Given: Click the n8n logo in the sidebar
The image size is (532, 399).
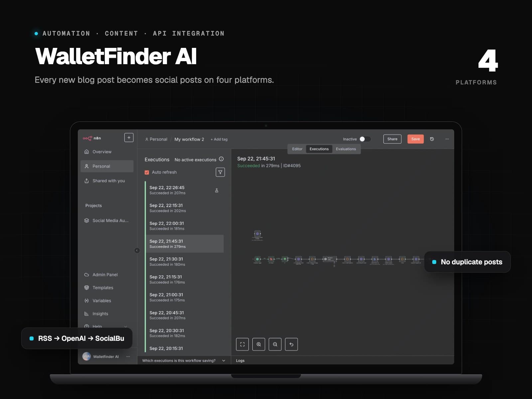Looking at the screenshot, I should click(92, 138).
